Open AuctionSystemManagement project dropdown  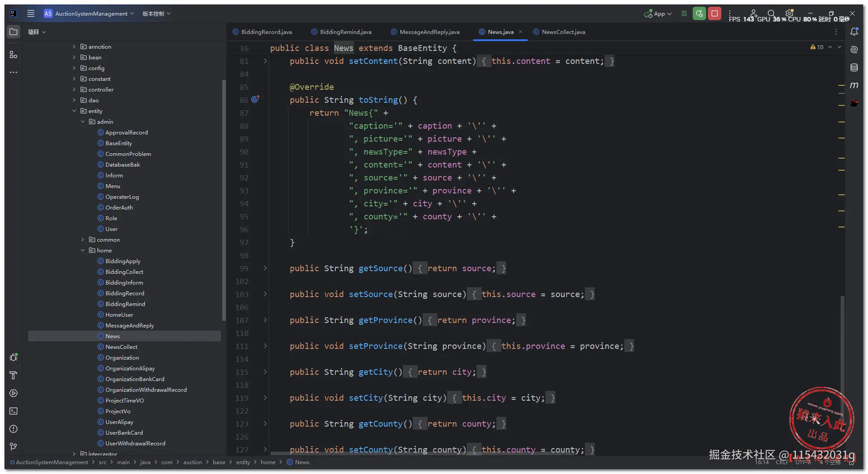(x=89, y=13)
